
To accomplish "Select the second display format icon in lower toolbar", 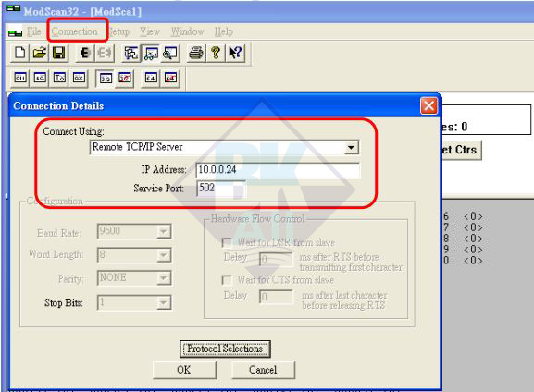I will point(40,78).
